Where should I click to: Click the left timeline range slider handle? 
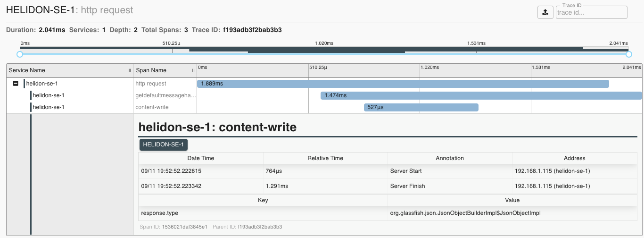(20, 54)
